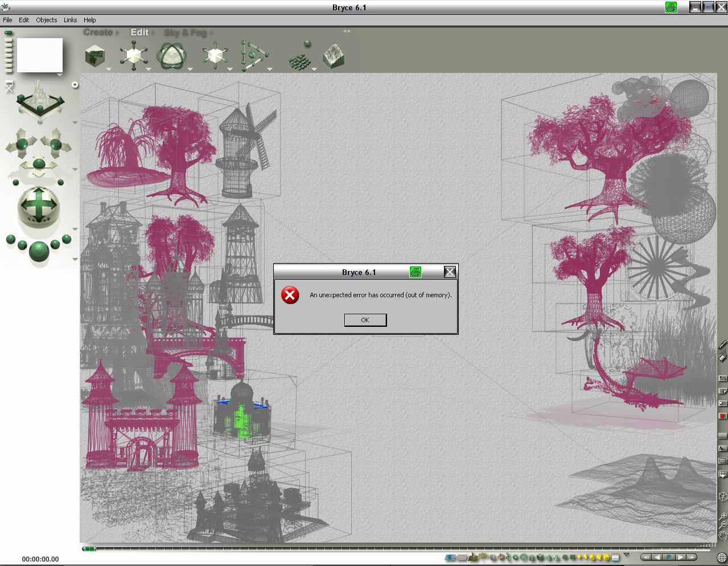Open the view control options triangle
Screen dimensions: 728x566
[75, 122]
